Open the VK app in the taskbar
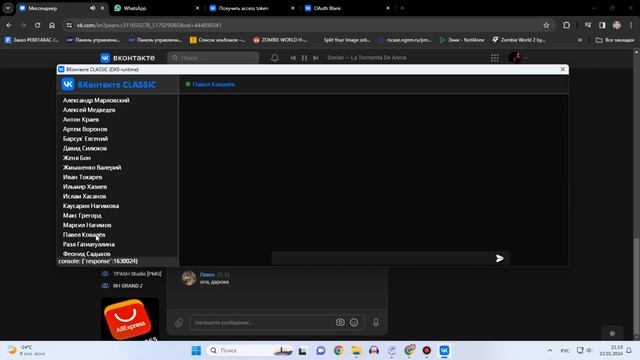The image size is (640, 360). [444, 350]
